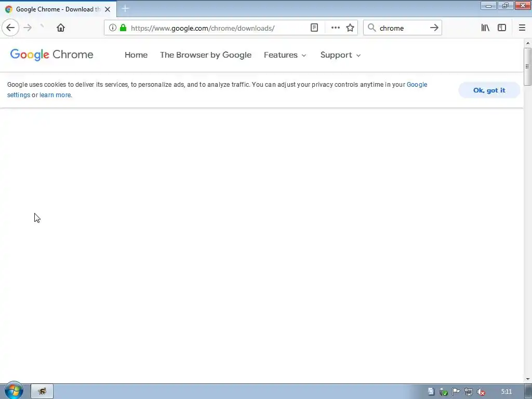
Task: Click the scrollbar up arrow
Action: click(x=528, y=43)
